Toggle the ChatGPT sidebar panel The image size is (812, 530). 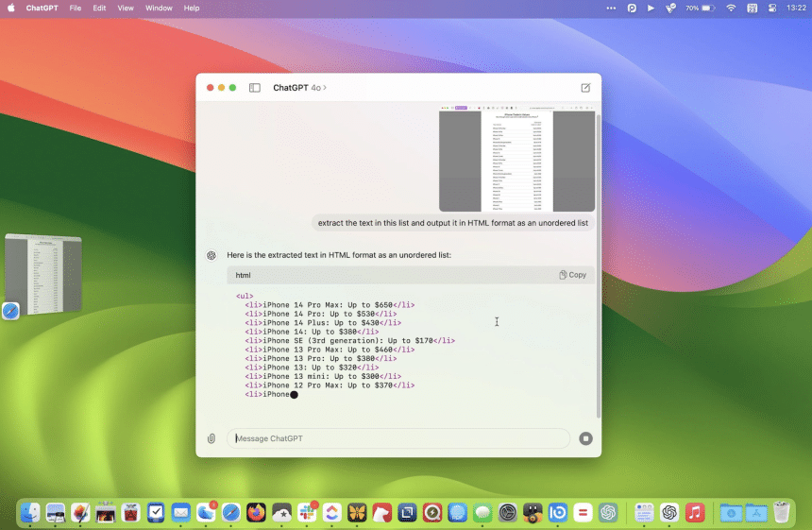[254, 88]
